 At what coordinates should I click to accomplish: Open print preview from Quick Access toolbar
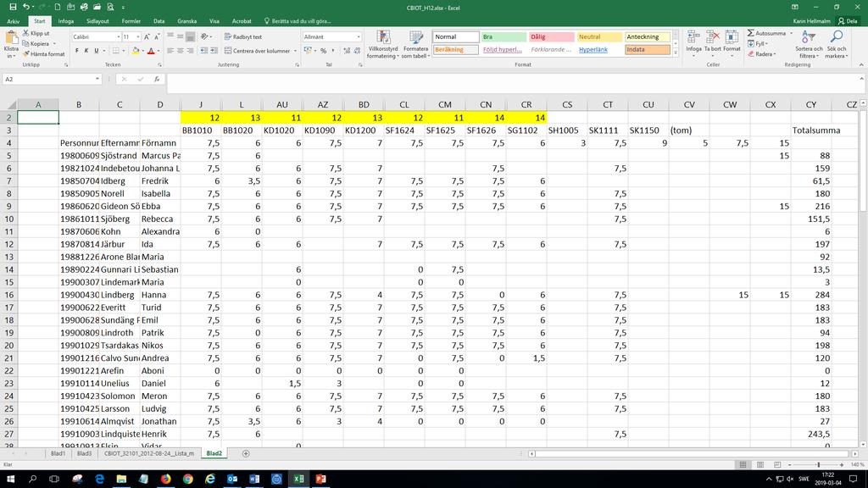pos(110,7)
